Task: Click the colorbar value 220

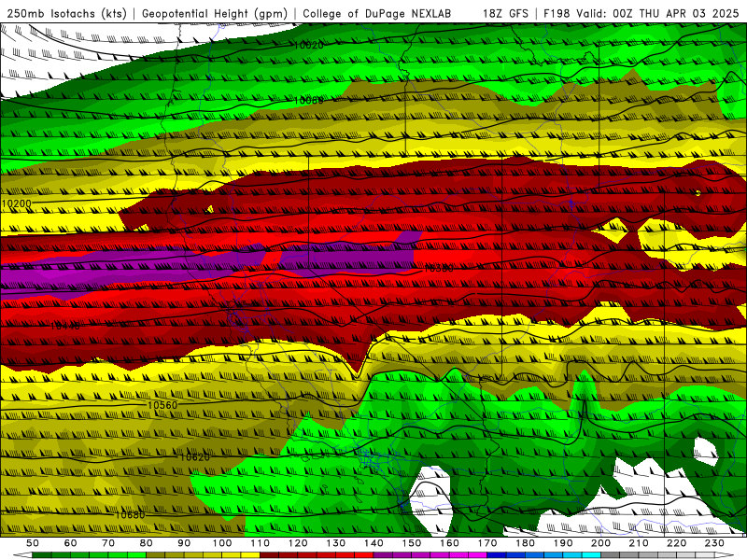Action: pos(676,543)
